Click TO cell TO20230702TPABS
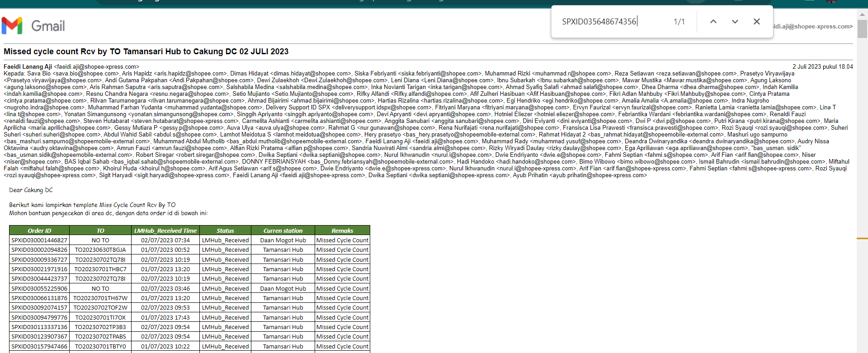Image resolution: width=868 pixels, height=353 pixels. (x=100, y=337)
